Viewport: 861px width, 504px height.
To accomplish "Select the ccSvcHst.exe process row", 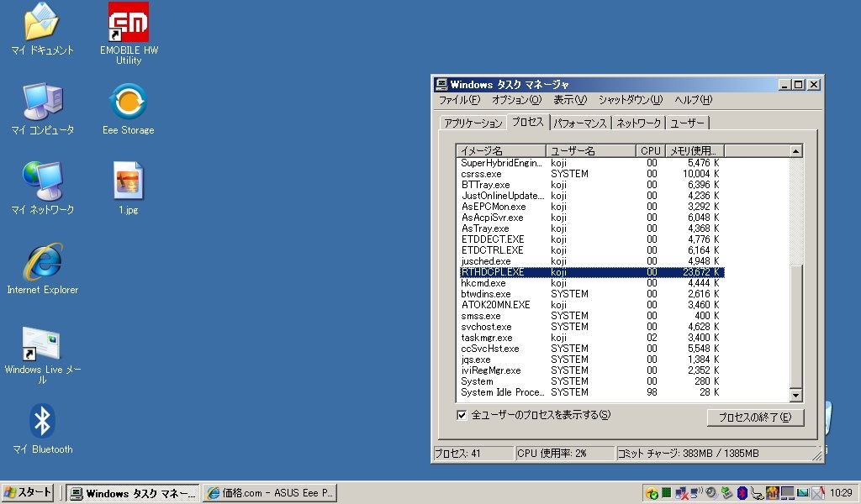I will click(x=590, y=349).
